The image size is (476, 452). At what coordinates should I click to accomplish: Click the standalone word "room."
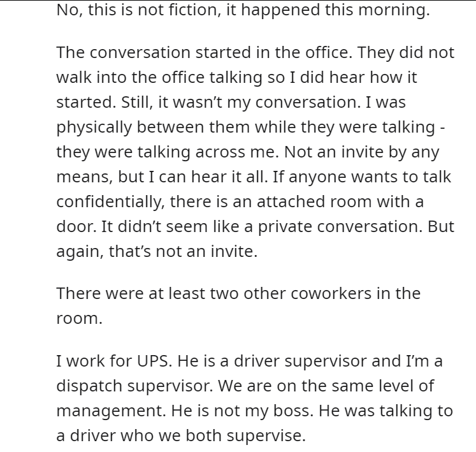tap(80, 319)
